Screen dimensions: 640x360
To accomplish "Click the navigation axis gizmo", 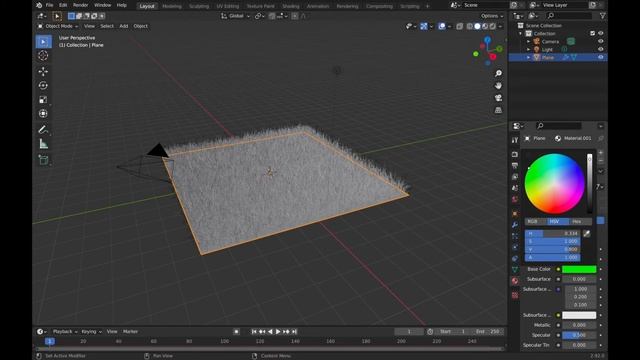I will click(x=488, y=51).
